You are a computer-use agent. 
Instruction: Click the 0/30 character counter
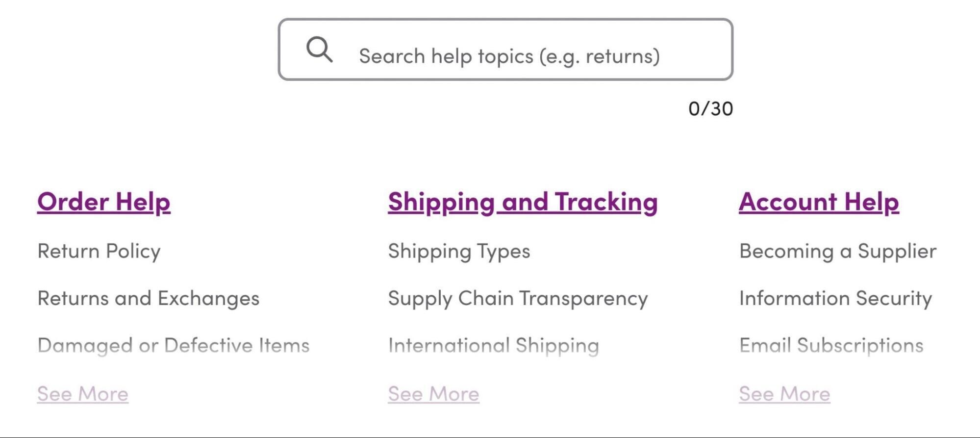pos(711,108)
